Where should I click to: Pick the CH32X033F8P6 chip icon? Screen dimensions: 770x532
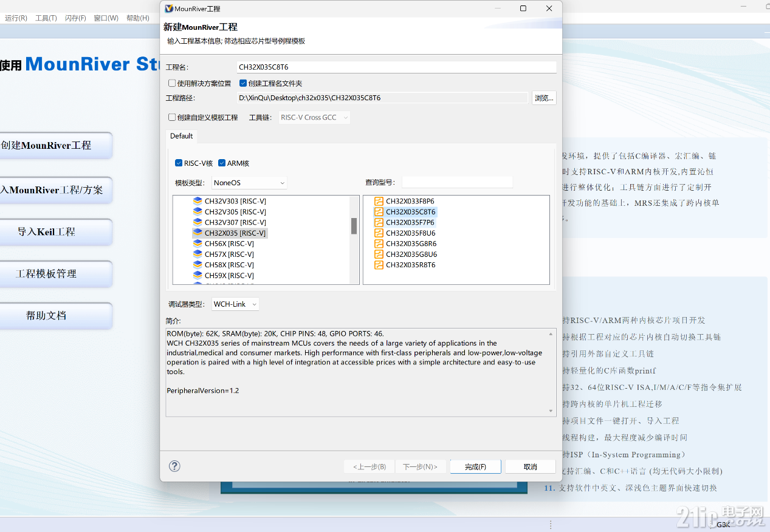379,201
